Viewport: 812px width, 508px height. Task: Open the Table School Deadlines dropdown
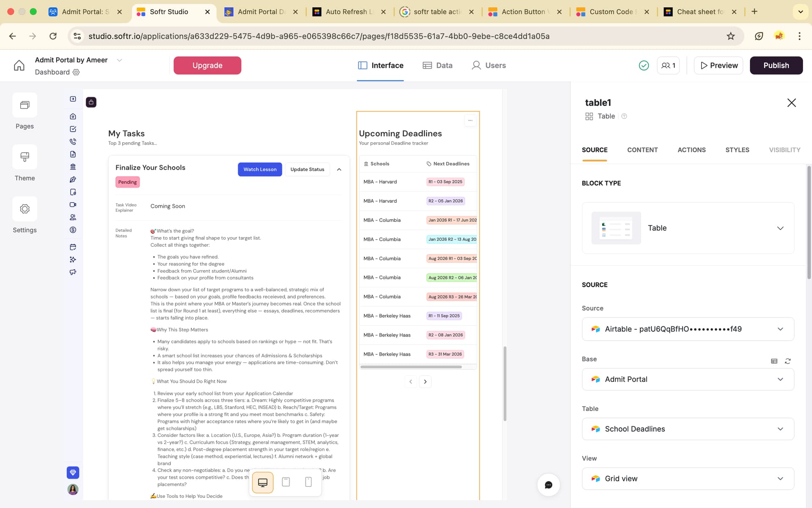[x=688, y=429]
